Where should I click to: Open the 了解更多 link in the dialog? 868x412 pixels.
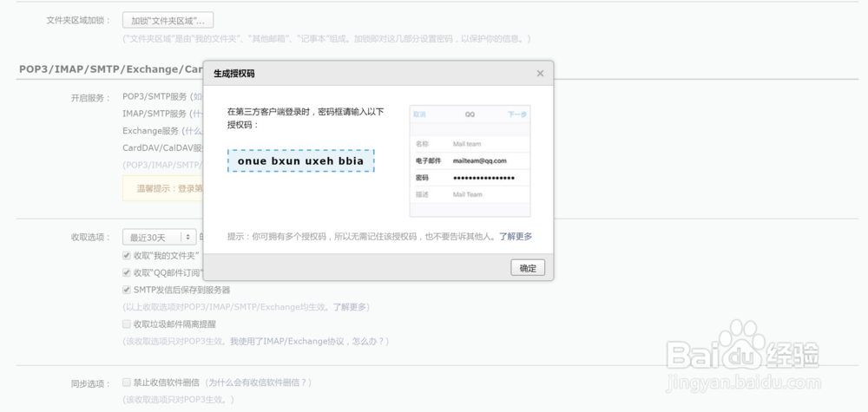point(516,236)
